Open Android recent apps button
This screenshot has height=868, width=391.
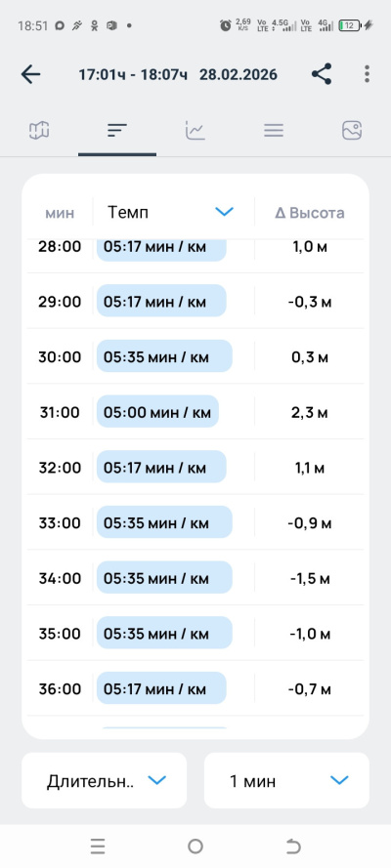[98, 846]
